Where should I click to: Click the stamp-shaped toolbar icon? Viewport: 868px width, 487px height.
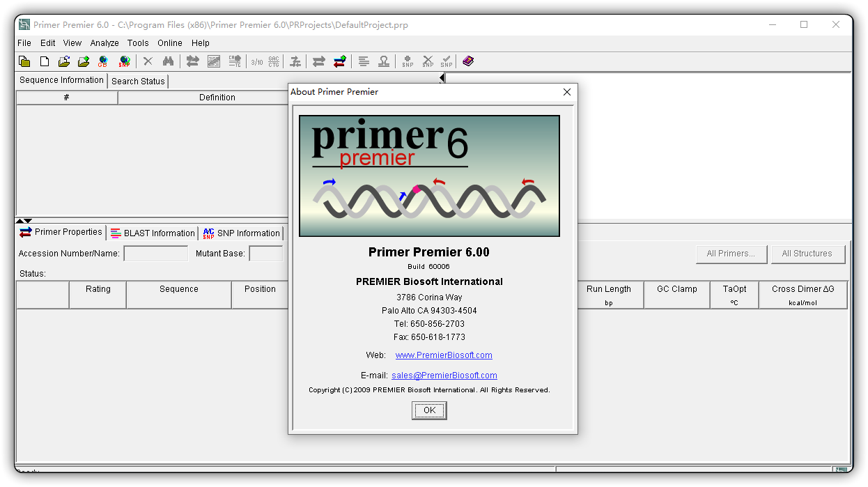click(384, 61)
